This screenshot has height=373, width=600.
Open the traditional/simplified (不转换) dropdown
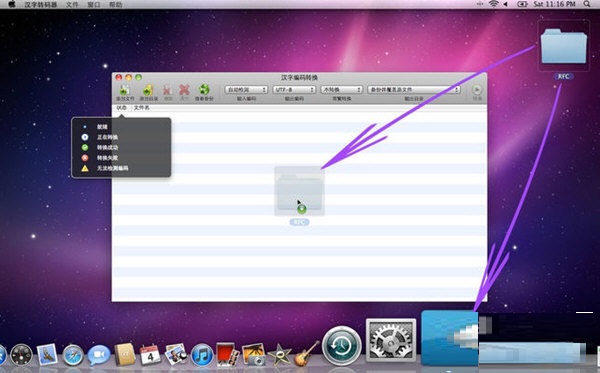341,90
